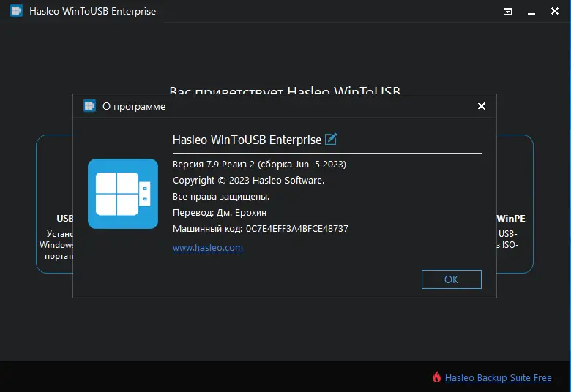Click the large WinToUSB logo image

pos(123,194)
